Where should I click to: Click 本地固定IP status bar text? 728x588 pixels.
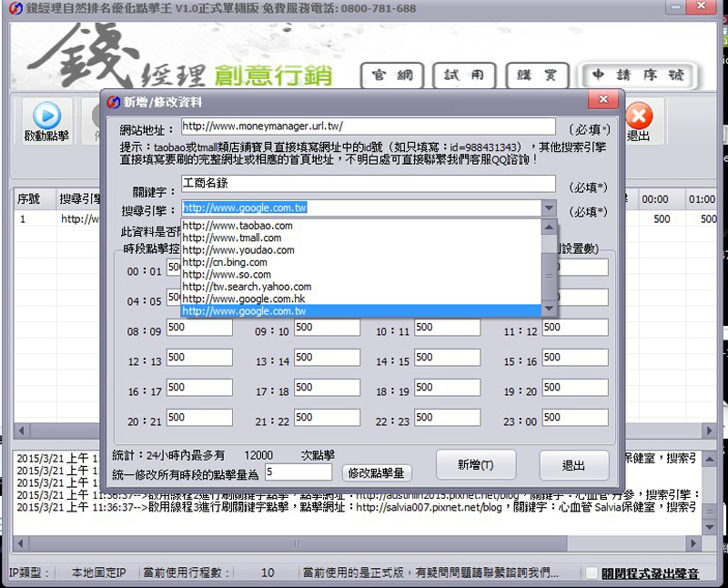coord(98,573)
